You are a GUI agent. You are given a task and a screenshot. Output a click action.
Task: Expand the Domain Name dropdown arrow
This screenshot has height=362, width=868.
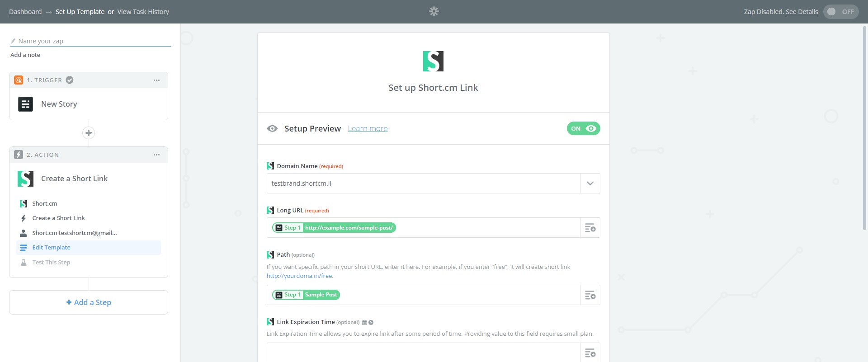590,183
